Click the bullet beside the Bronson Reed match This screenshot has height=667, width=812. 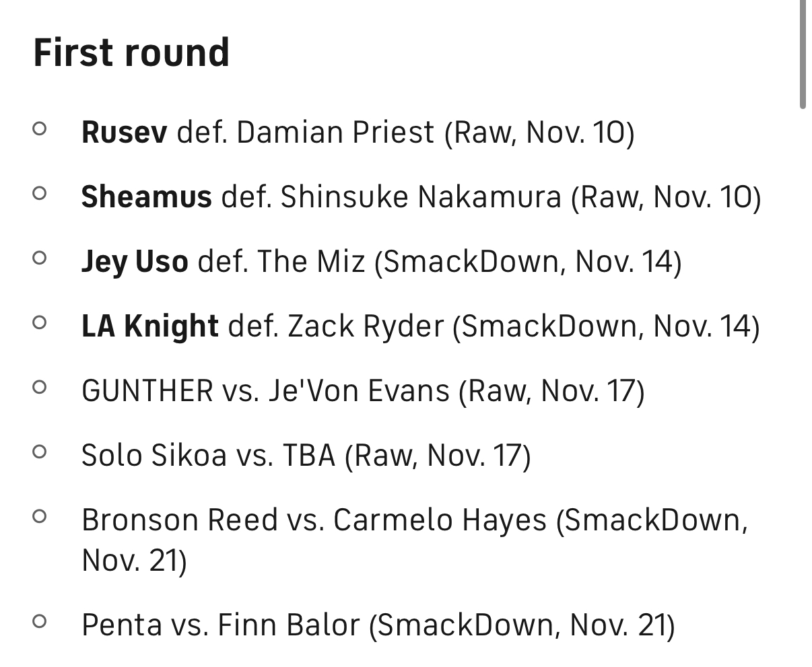(39, 516)
